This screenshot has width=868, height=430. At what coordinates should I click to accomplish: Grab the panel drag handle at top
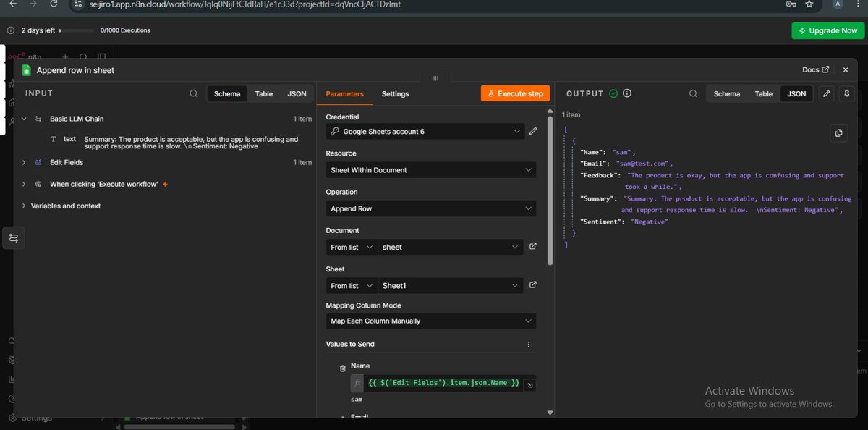click(x=435, y=77)
